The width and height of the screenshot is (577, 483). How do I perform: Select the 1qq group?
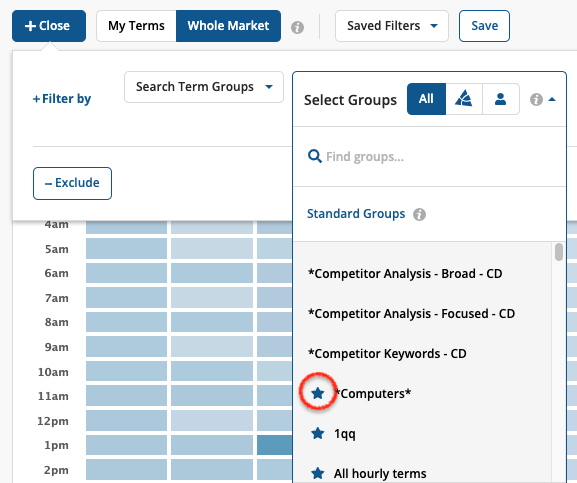pos(345,434)
